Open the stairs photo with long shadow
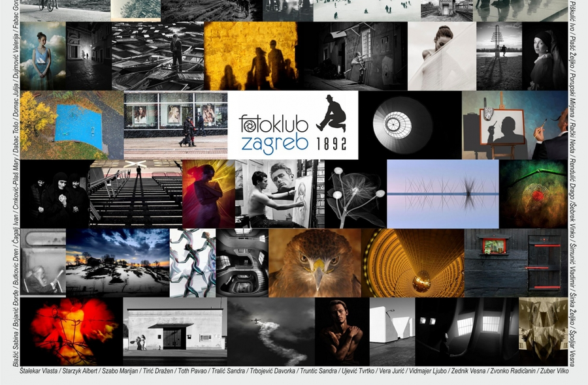Screen dimensions: 588x385 click(x=136, y=194)
